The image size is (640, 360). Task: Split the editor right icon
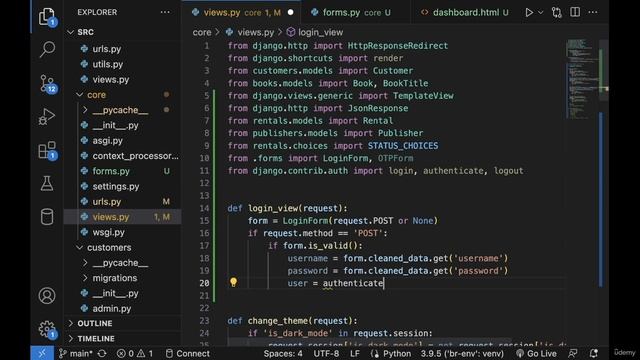tap(575, 12)
